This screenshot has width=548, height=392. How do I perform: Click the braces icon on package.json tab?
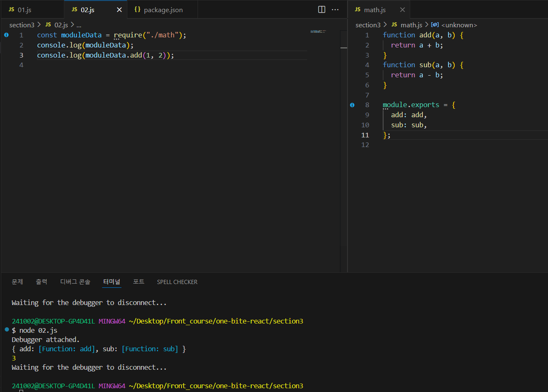(x=137, y=9)
